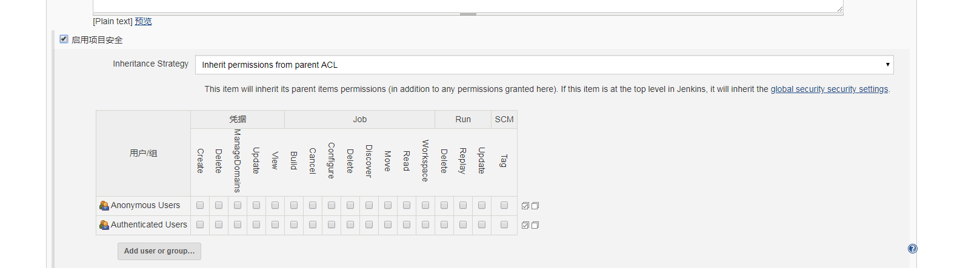This screenshot has width=980, height=268.
Task: Unselect all permissions for Authenticated Users row
Action: [x=535, y=225]
